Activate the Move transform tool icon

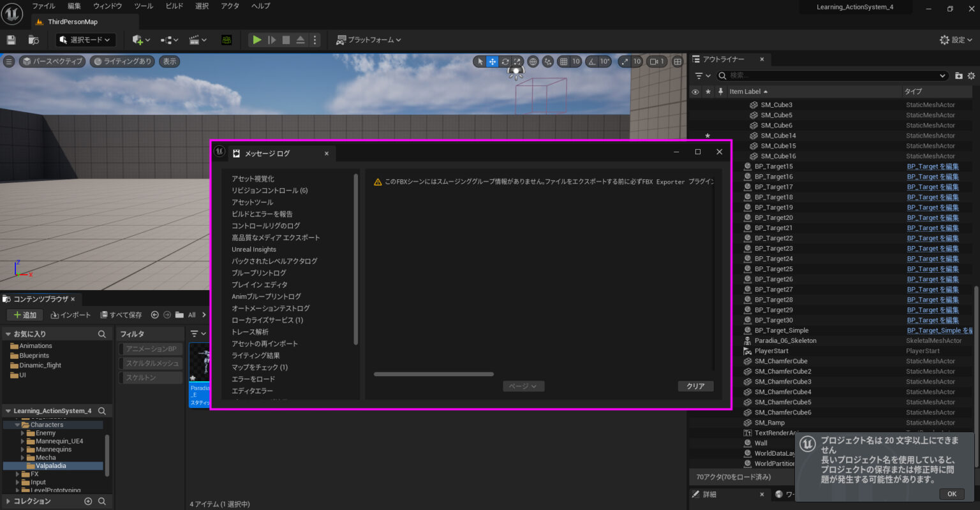pos(492,61)
